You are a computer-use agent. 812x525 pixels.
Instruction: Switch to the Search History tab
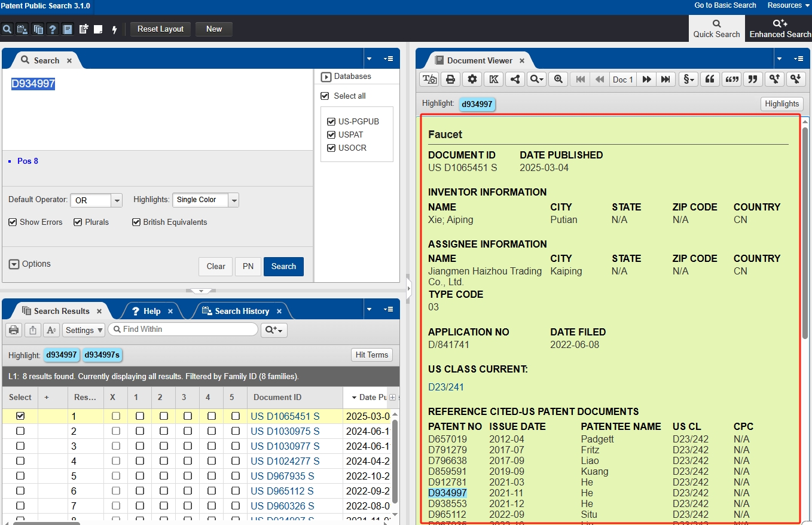click(242, 311)
